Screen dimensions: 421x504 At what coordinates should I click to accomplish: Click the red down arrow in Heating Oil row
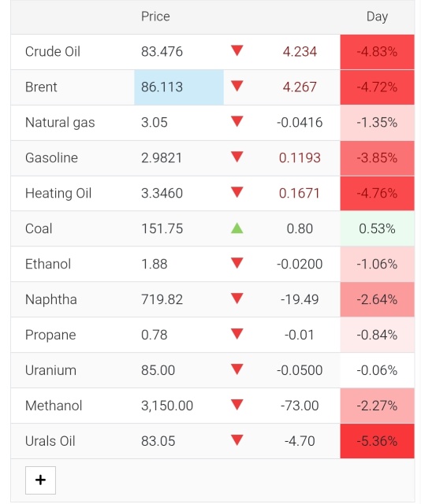click(237, 192)
